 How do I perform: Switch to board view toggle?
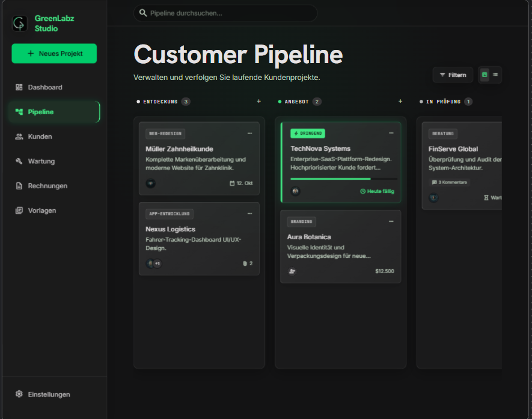[x=485, y=75]
